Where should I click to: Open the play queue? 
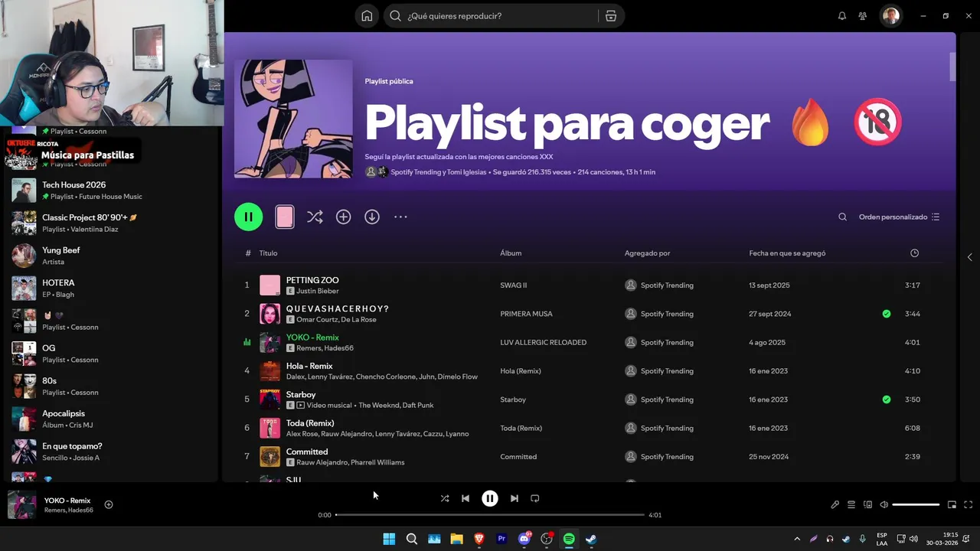click(851, 504)
